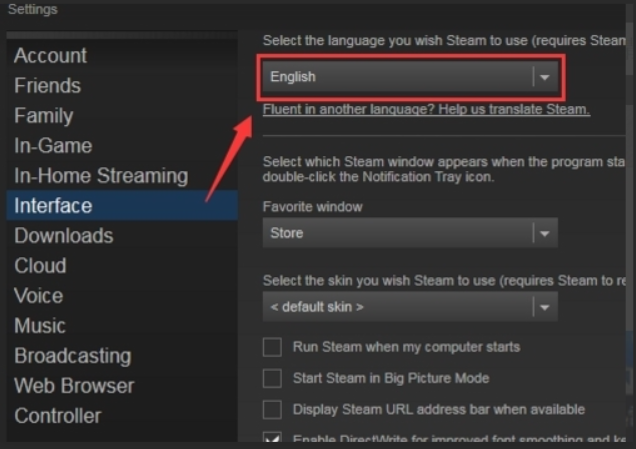Open the Voice settings category
Screen dimensions: 636x449
click(122, 295)
